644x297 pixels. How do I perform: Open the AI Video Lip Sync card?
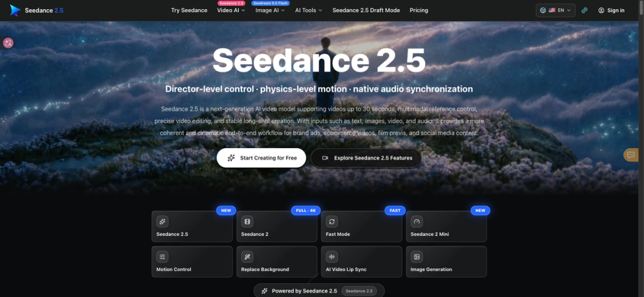pyautogui.click(x=361, y=262)
